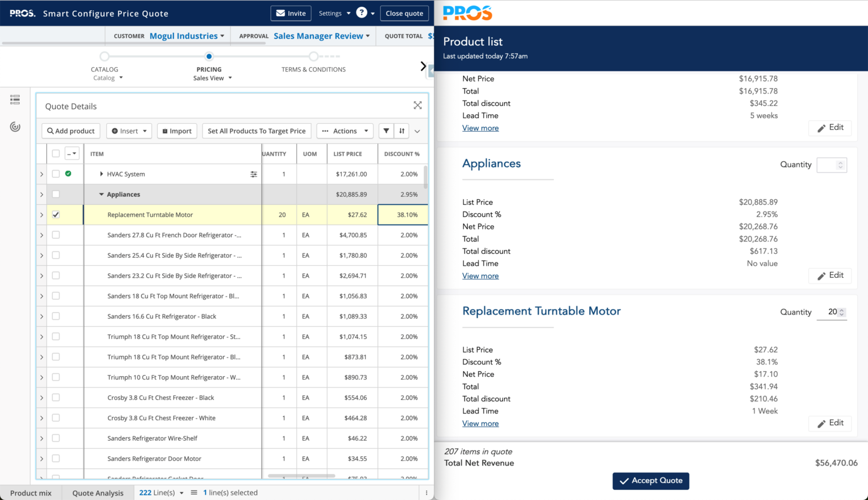The image size is (868, 500).
Task: Open View more under Appliances details
Action: pos(480,275)
